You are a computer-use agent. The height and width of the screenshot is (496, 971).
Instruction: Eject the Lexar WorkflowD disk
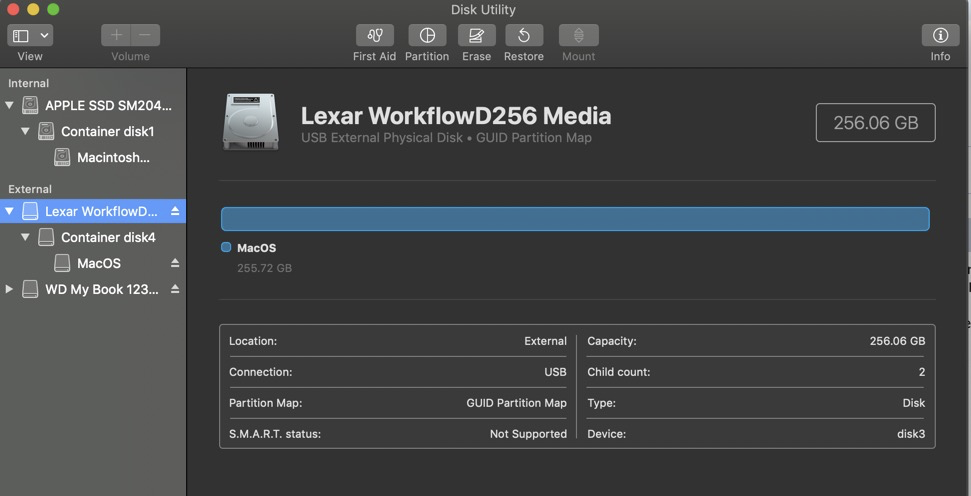175,211
